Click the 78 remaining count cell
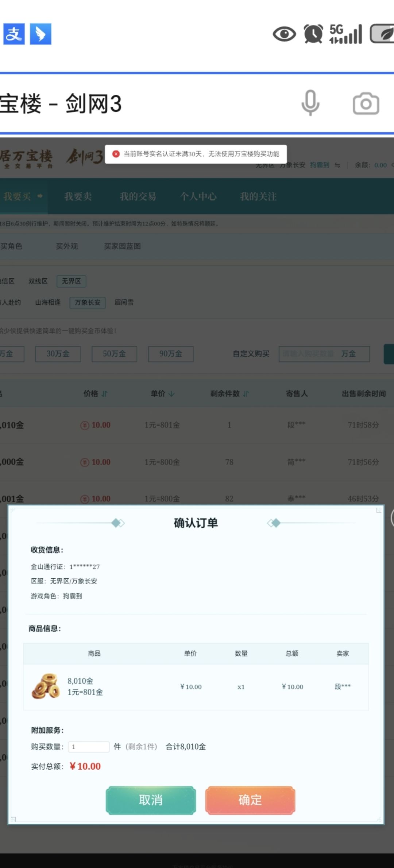This screenshot has width=394, height=868. (x=229, y=462)
